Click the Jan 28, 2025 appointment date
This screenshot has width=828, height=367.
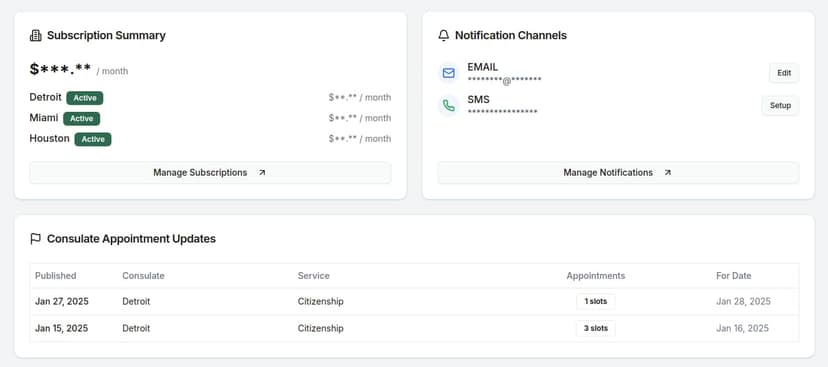coord(744,302)
